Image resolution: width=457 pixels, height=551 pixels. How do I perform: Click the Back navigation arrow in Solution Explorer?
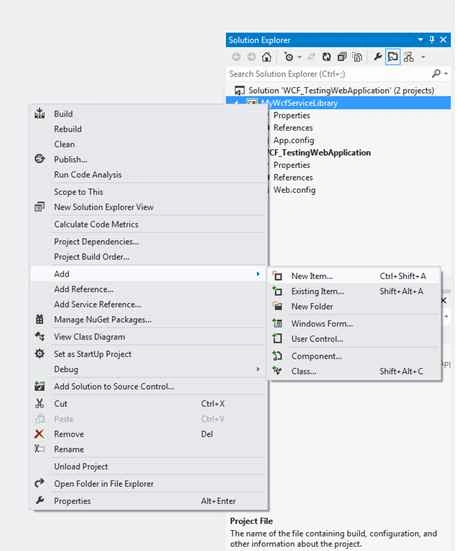[236, 57]
